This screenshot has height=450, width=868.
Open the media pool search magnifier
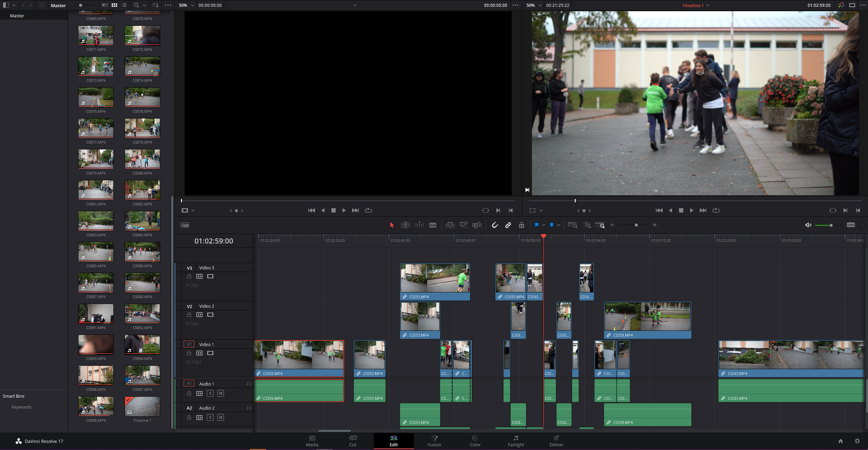(136, 5)
